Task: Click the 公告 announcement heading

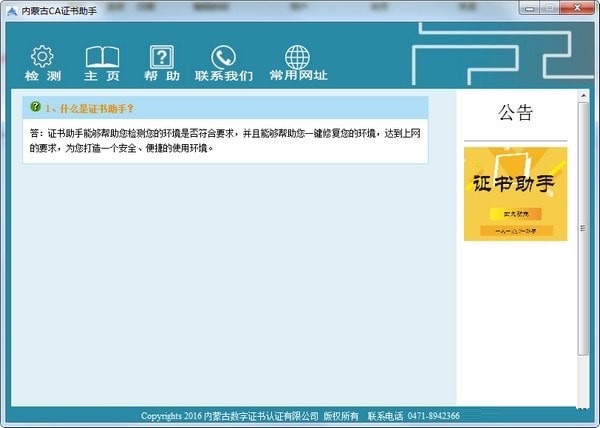Action: point(515,112)
